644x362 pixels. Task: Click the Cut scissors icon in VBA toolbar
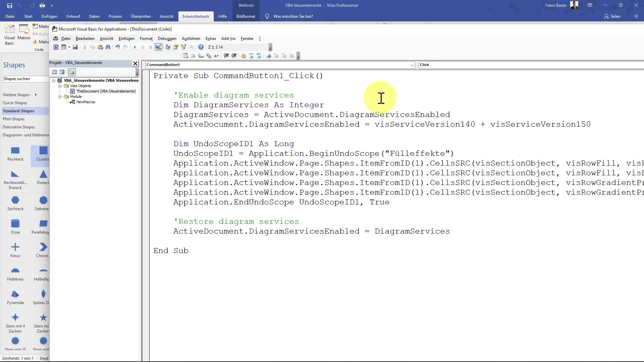click(85, 47)
